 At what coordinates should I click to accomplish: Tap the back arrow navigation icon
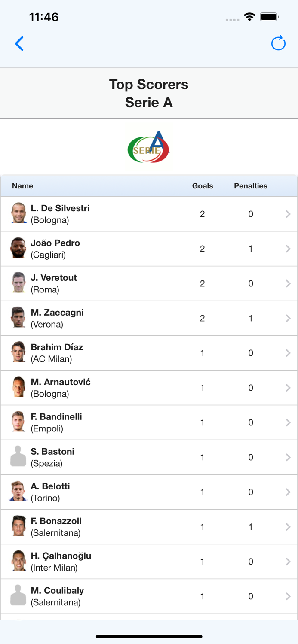click(19, 43)
